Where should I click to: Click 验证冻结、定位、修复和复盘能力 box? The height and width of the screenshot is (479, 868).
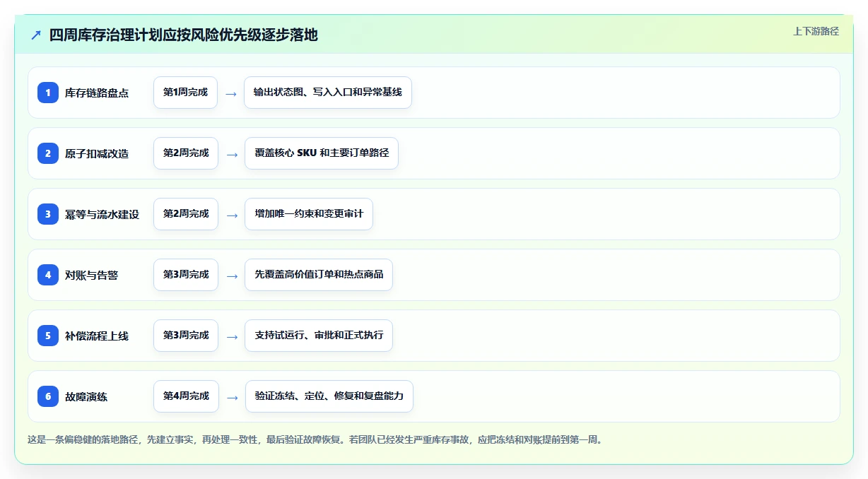329,396
